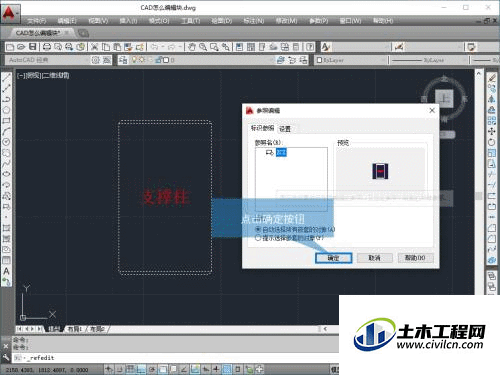Select the highlighted reference name in tree

[281, 153]
